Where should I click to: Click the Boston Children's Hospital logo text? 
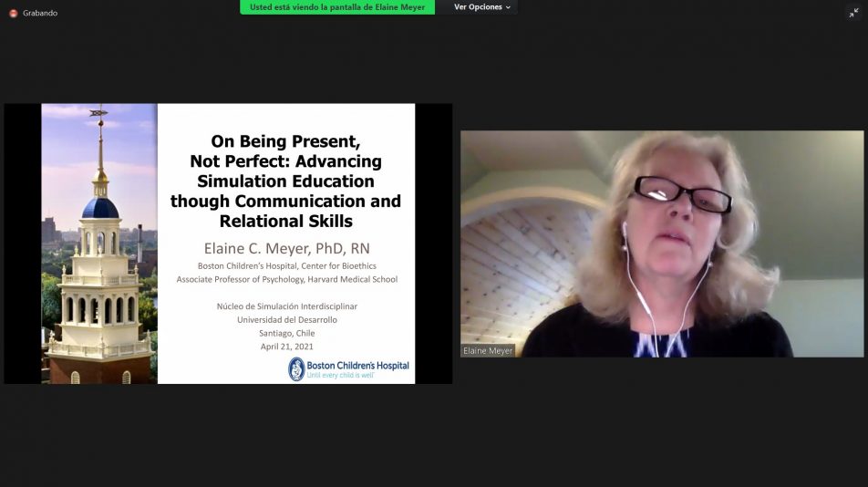(x=357, y=366)
